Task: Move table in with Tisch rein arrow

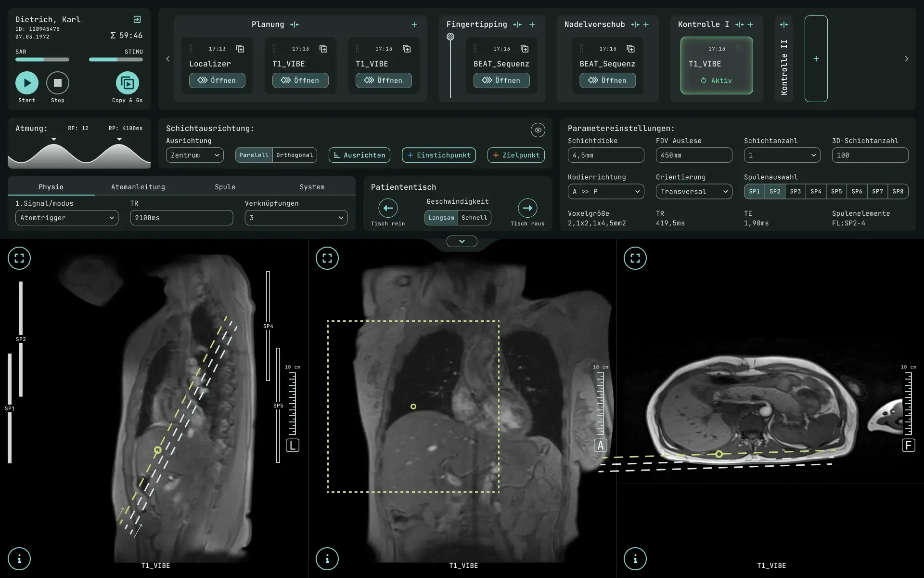Action: coord(388,208)
